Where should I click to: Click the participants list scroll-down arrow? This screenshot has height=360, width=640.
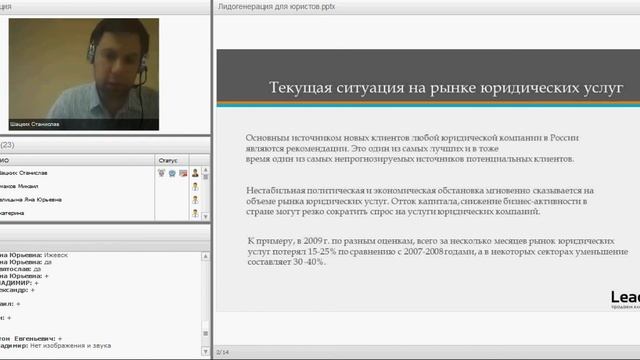pos(206,216)
